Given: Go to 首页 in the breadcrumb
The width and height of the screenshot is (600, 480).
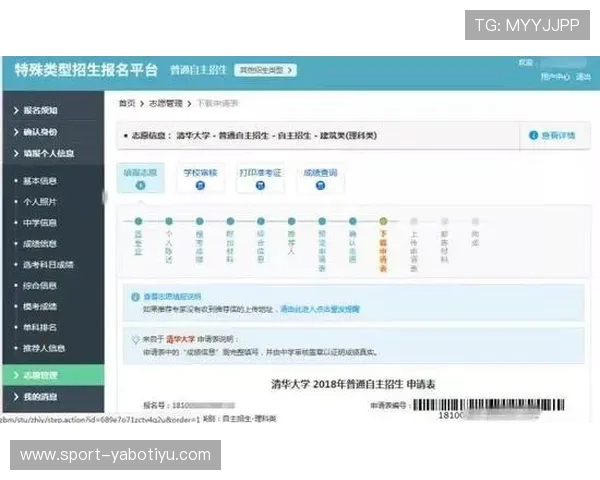Looking at the screenshot, I should [x=127, y=103].
